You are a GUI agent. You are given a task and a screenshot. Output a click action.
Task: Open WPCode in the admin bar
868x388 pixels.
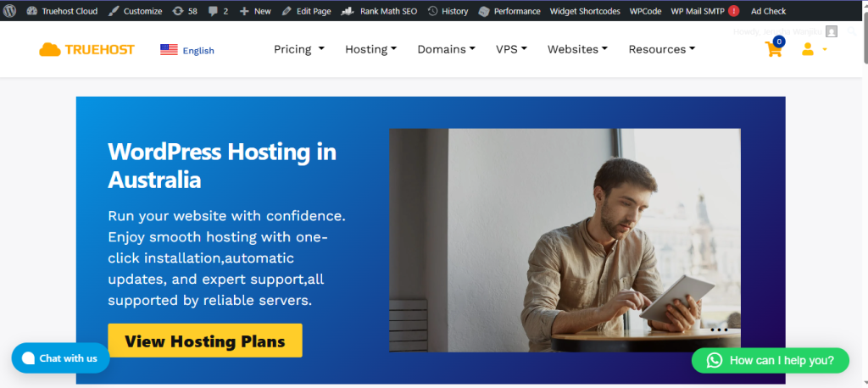645,10
